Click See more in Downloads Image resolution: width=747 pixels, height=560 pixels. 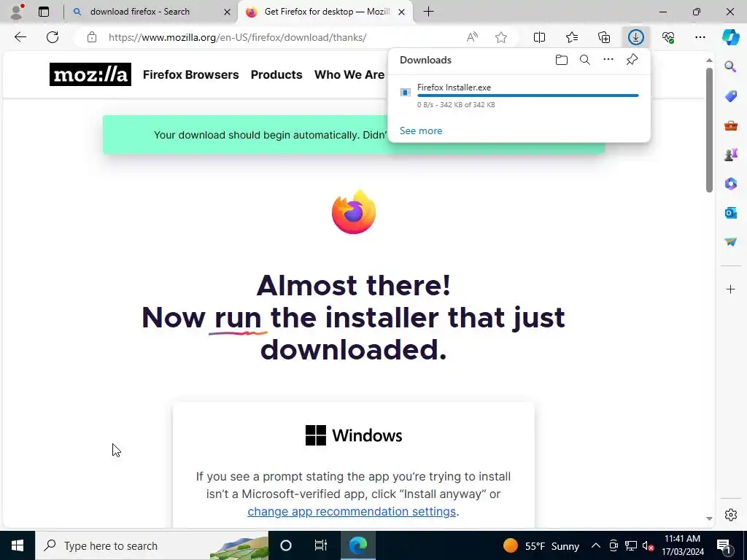(421, 131)
